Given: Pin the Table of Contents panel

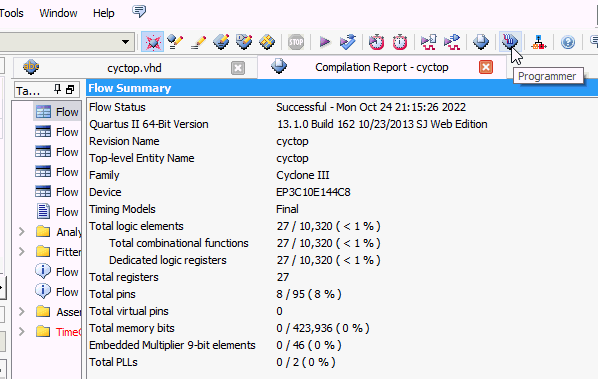Looking at the screenshot, I should pos(57,90).
